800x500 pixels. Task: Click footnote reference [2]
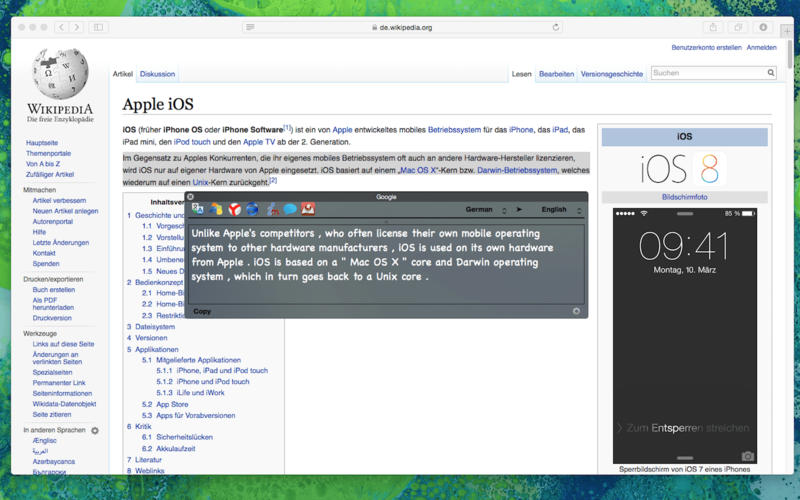[x=273, y=181]
